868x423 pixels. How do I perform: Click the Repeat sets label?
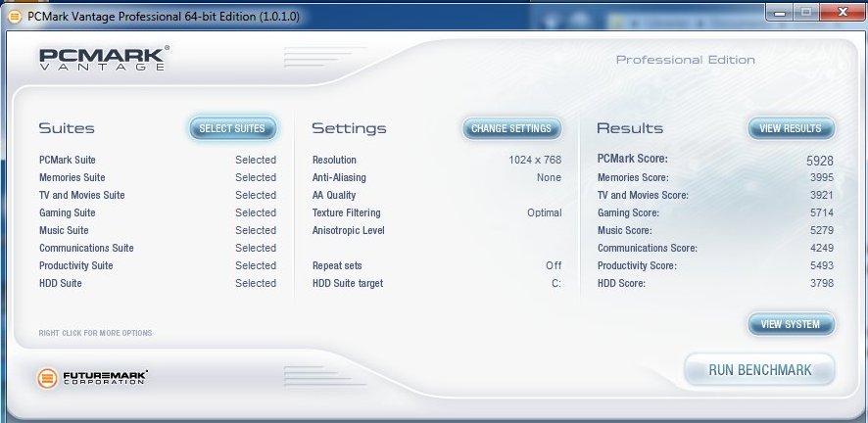[337, 266]
